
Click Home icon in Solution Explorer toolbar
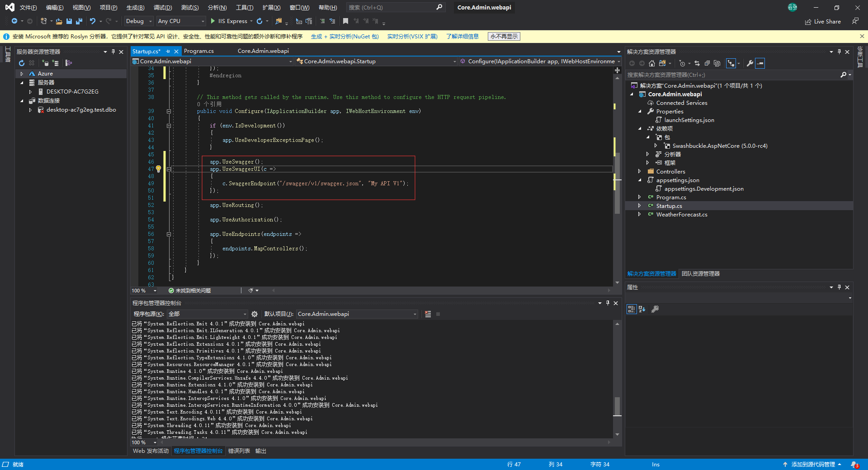coord(651,63)
